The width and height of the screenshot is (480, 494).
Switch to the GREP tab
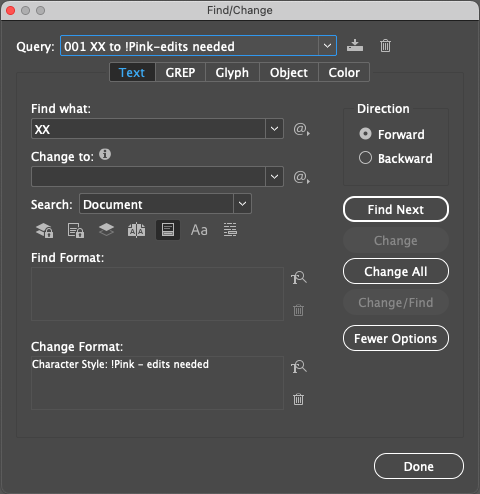(x=180, y=72)
